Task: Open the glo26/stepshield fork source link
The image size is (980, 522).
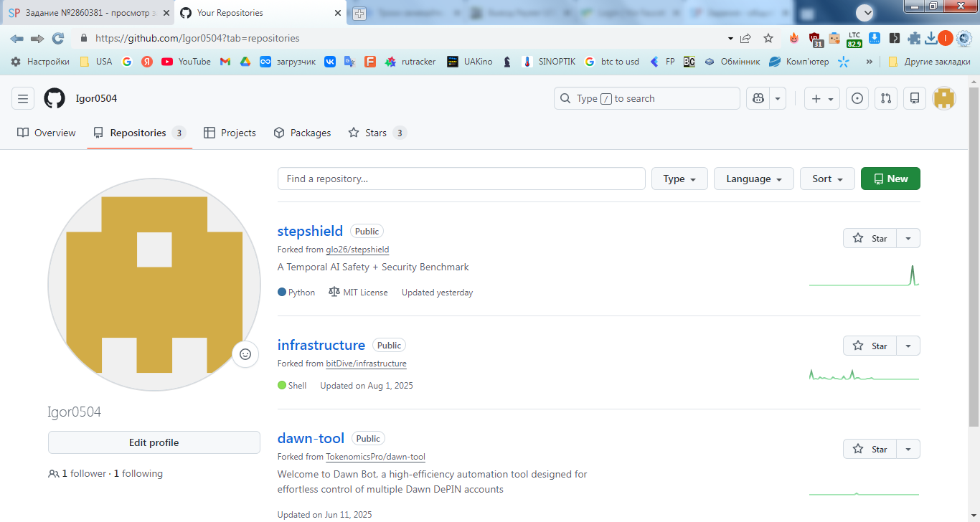Action: (357, 250)
